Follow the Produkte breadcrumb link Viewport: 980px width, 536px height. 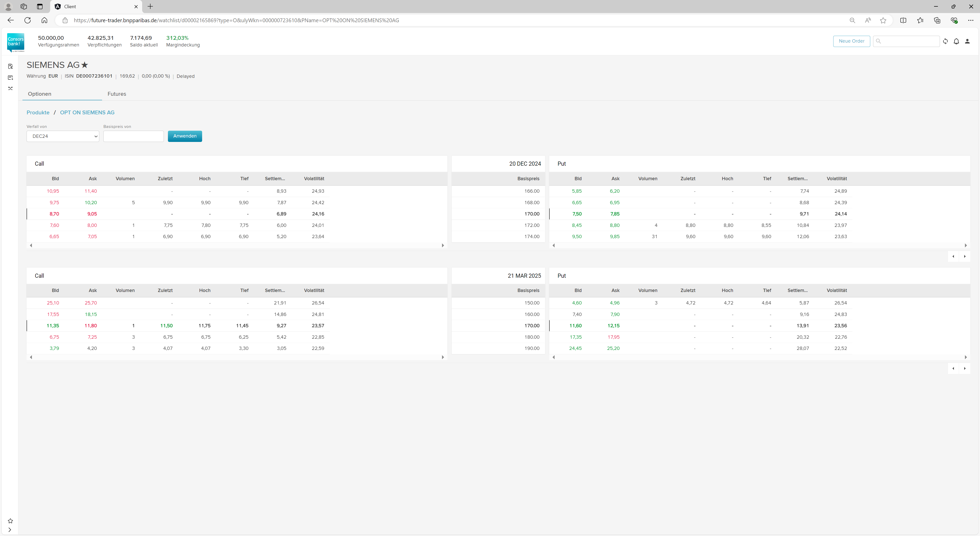38,113
